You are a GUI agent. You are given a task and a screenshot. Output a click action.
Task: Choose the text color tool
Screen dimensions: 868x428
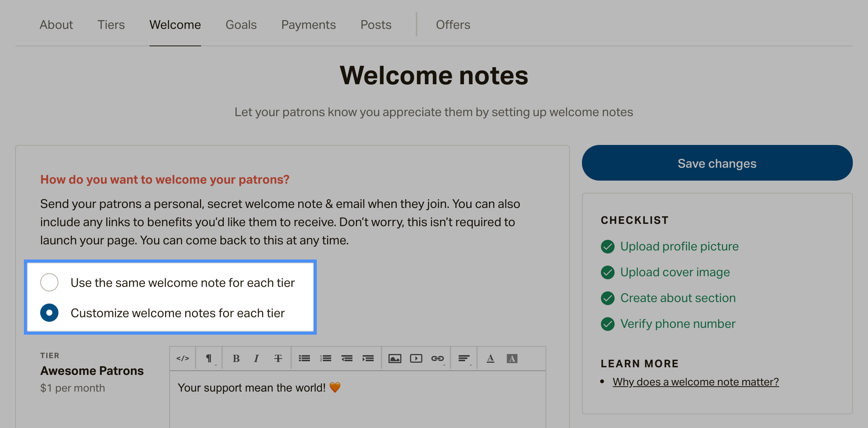tap(491, 358)
